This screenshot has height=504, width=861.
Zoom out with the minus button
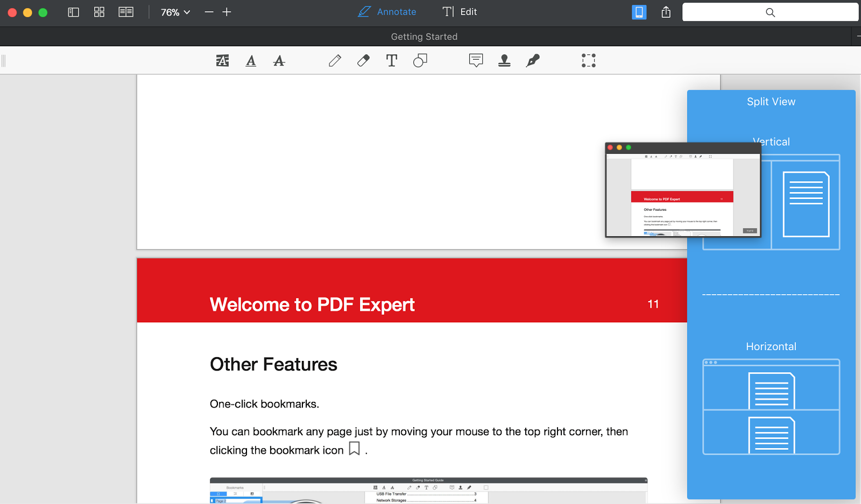(209, 12)
